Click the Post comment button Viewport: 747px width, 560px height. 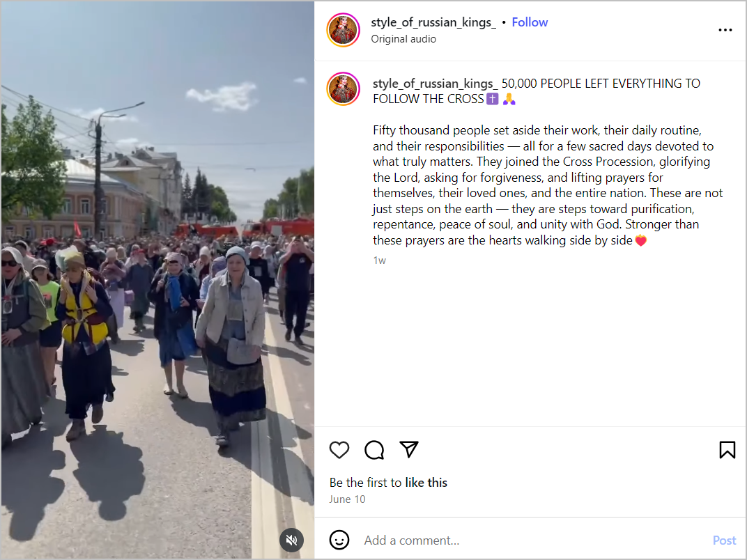724,540
